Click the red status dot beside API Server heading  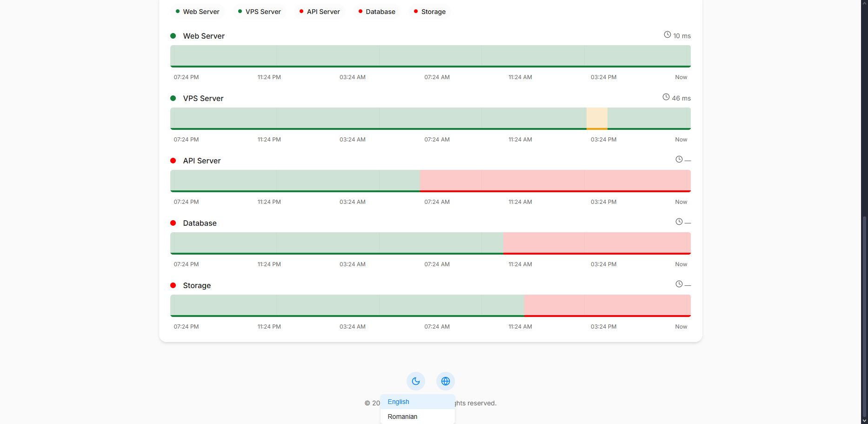pyautogui.click(x=173, y=161)
